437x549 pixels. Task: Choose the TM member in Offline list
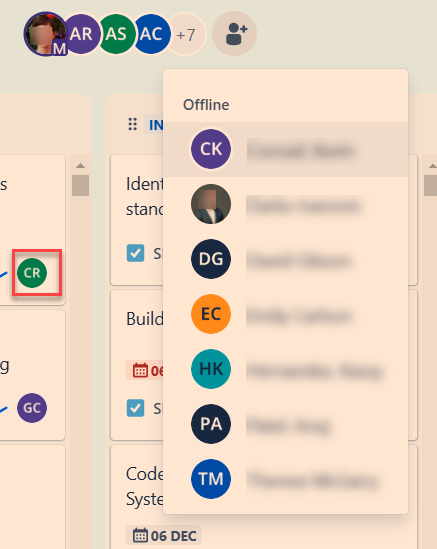coord(285,479)
